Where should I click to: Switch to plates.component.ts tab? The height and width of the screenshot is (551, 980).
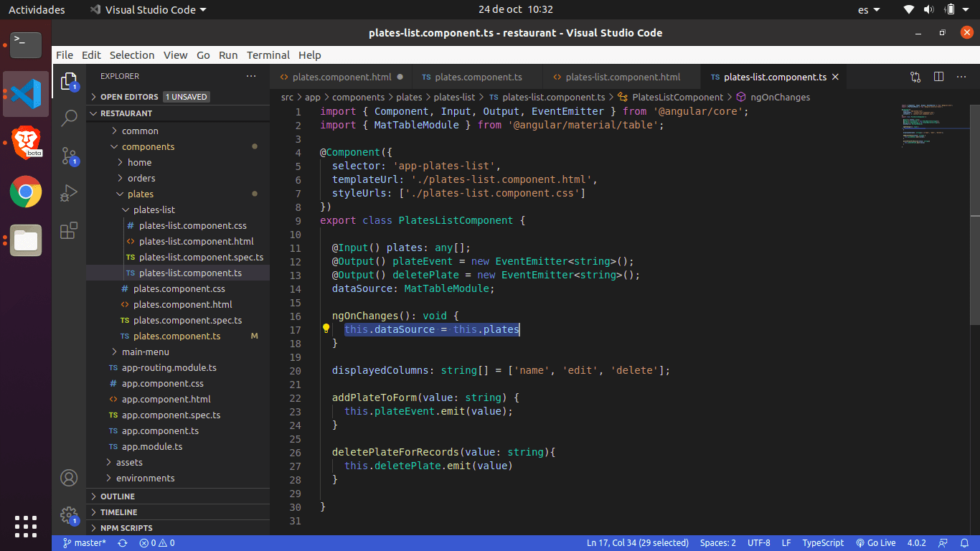click(x=478, y=77)
